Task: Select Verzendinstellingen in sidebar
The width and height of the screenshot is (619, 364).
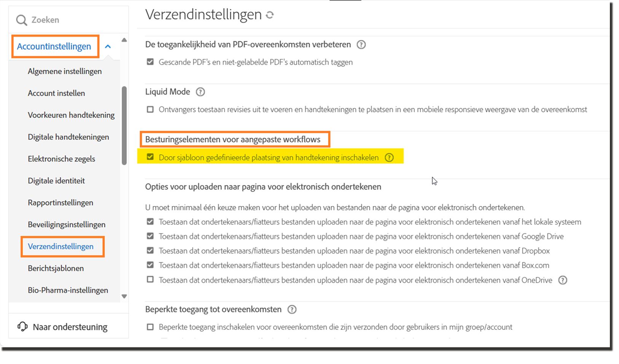Action: (x=61, y=247)
